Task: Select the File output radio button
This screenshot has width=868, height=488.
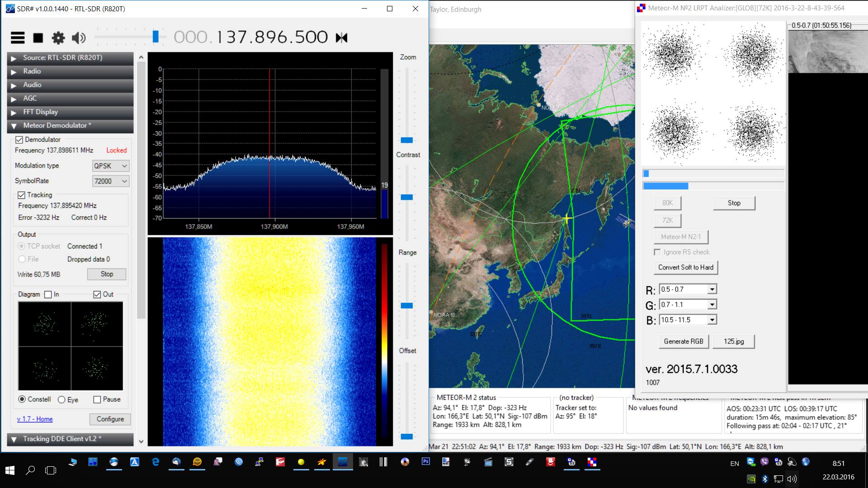Action: coord(22,259)
